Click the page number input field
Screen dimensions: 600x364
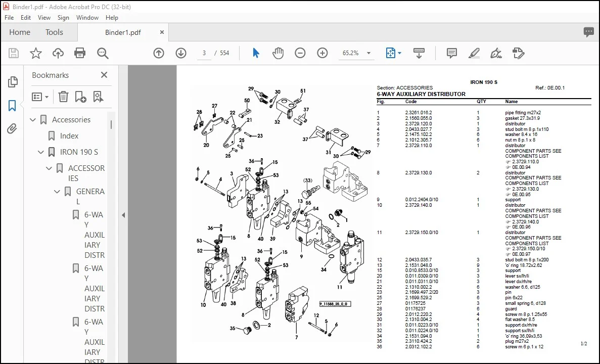click(x=204, y=53)
